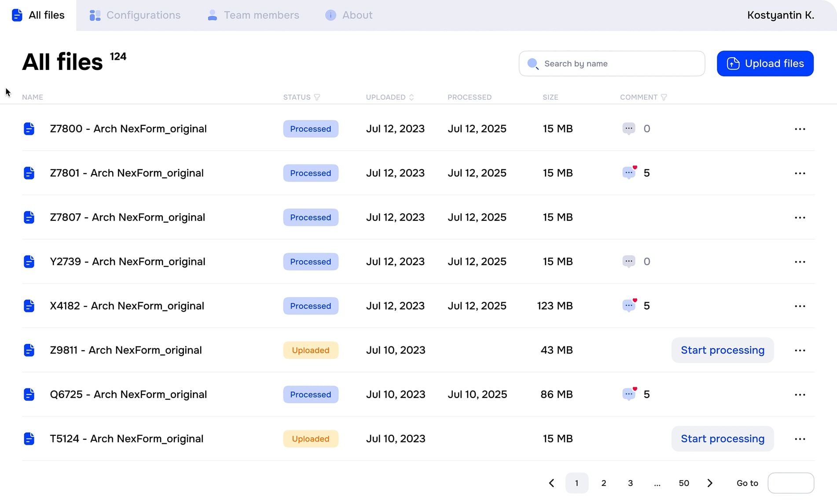Open more options for Z9811 row
Screen dimensions: 837x504
pyautogui.click(x=800, y=351)
